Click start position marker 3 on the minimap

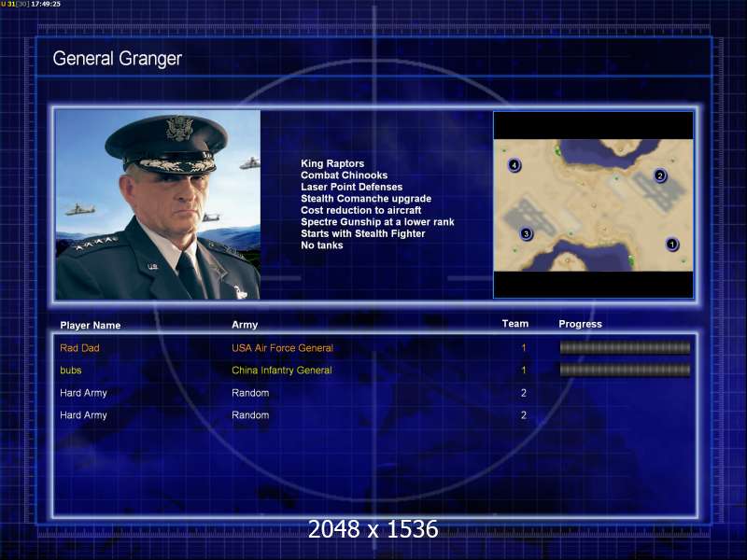point(526,234)
